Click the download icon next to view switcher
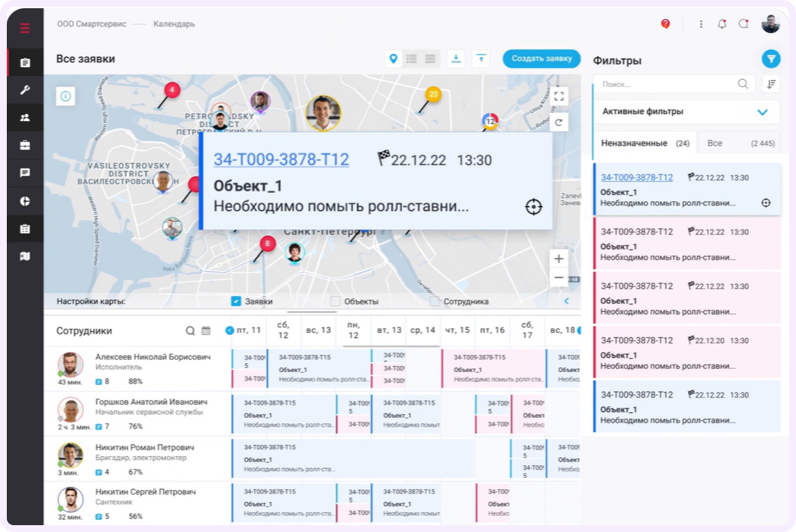 [x=456, y=59]
